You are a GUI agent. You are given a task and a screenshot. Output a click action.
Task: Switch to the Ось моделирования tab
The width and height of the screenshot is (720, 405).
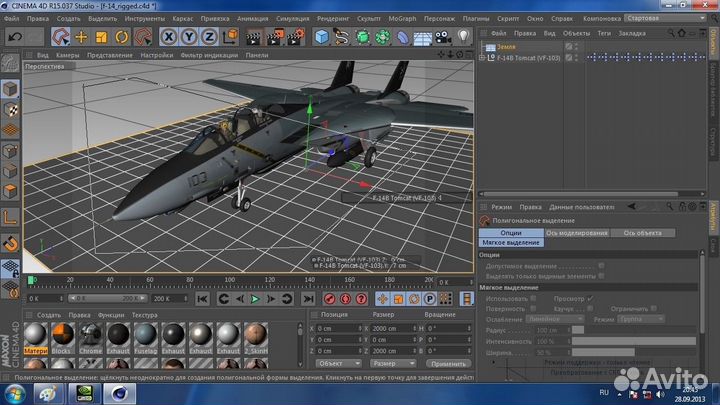577,233
